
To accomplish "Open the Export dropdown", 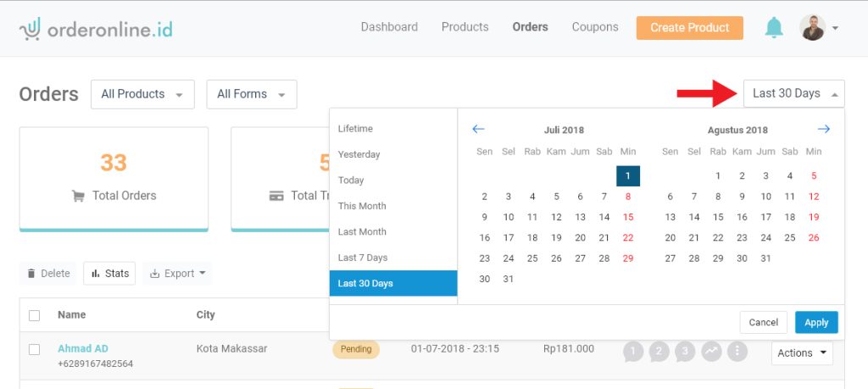I will [177, 274].
